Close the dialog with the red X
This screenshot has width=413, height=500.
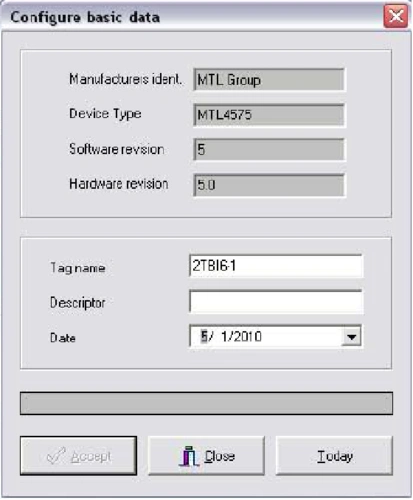pos(396,16)
